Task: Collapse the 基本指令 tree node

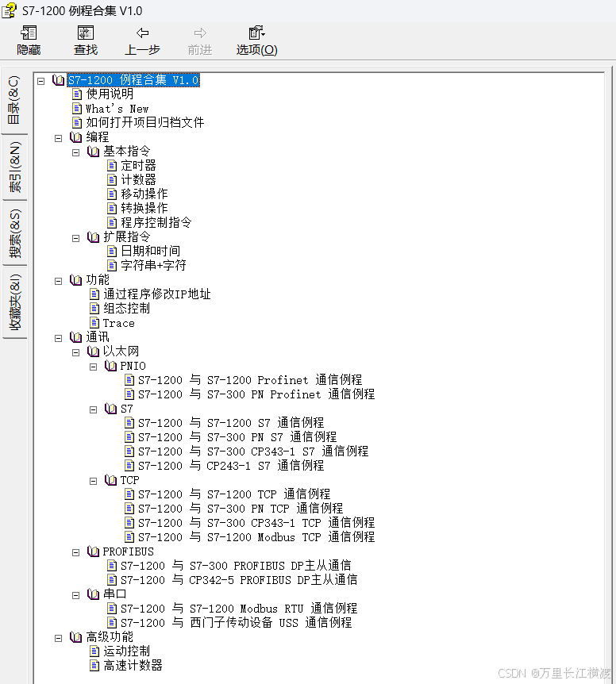Action: click(x=76, y=152)
